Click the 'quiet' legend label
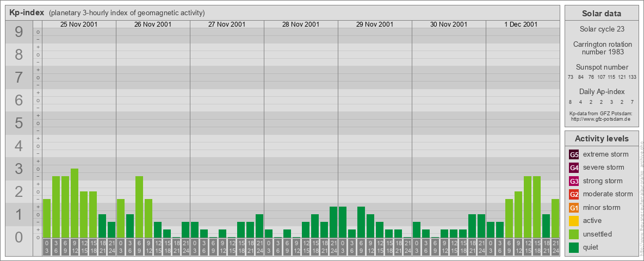The image size is (644, 261). pyautogui.click(x=591, y=247)
